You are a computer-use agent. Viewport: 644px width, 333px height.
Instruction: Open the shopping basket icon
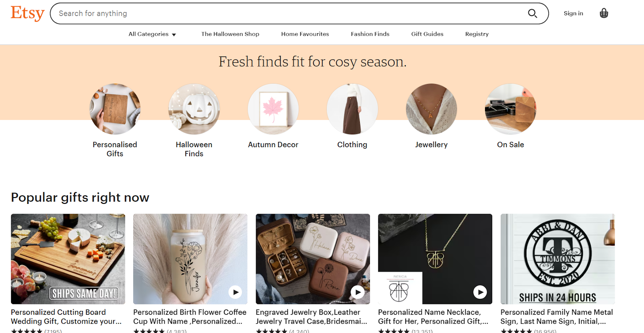[x=604, y=13]
